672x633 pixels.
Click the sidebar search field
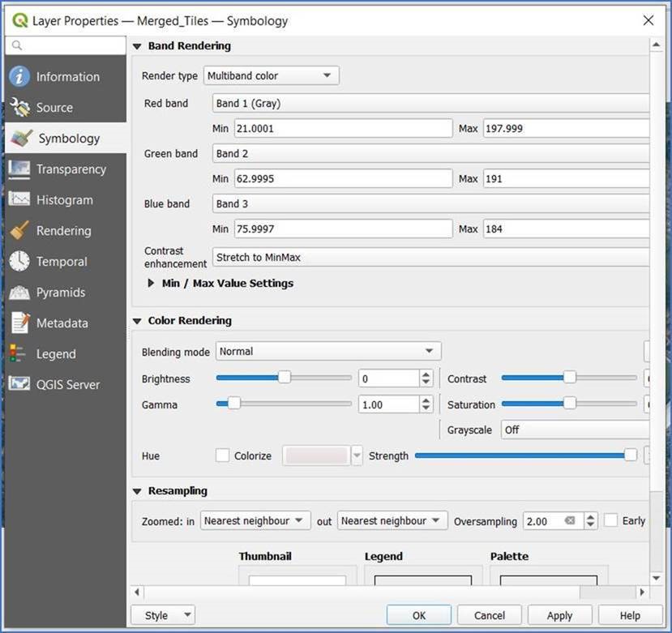[x=66, y=45]
